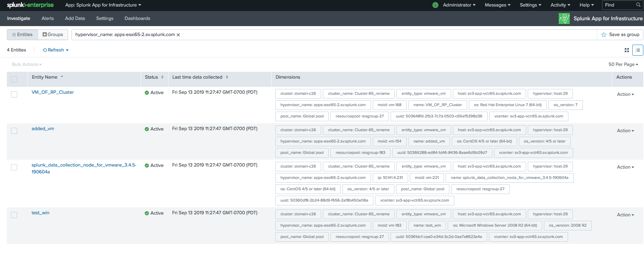This screenshot has height=273, width=644.
Task: Open the Bulk Actions dropdown
Action: pos(27,65)
